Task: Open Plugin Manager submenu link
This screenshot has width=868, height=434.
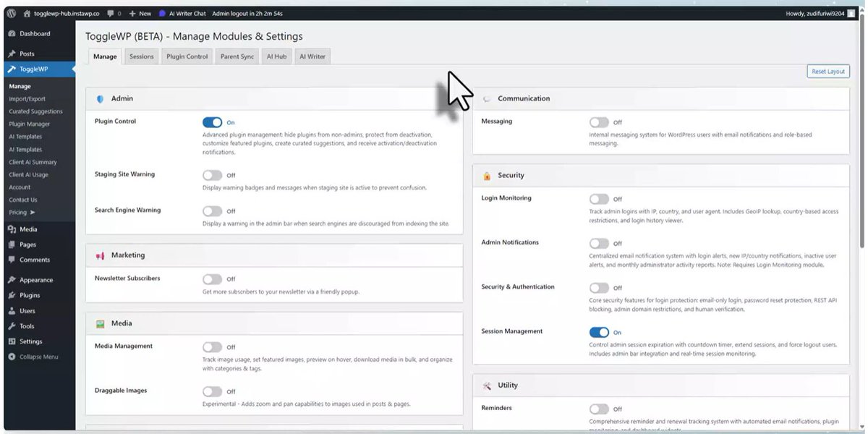Action: click(30, 124)
